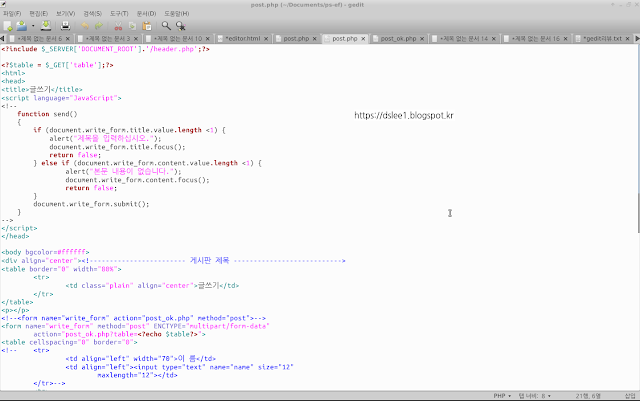Screen dimensions: 640x401
Task: Close the post_ok.php tab
Action: pyautogui.click(x=422, y=39)
